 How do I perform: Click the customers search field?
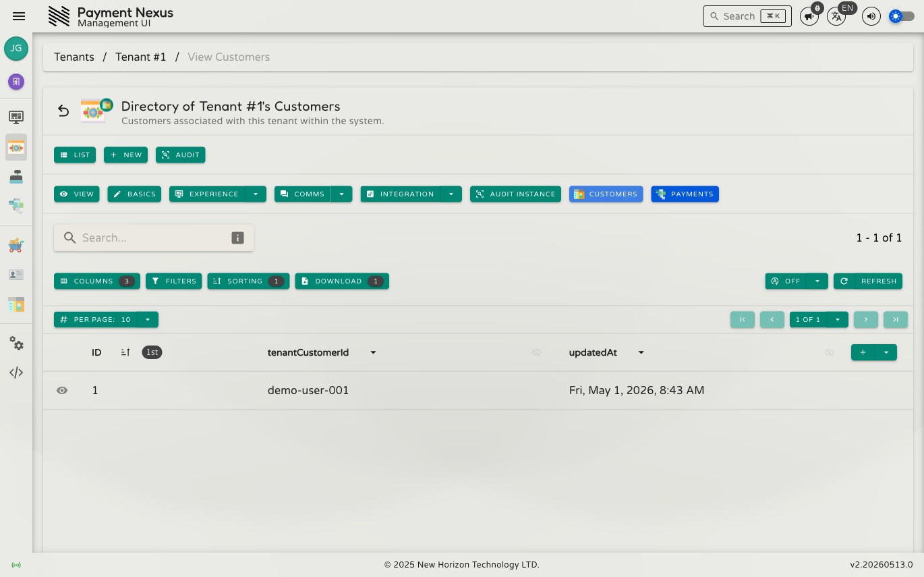pyautogui.click(x=154, y=238)
